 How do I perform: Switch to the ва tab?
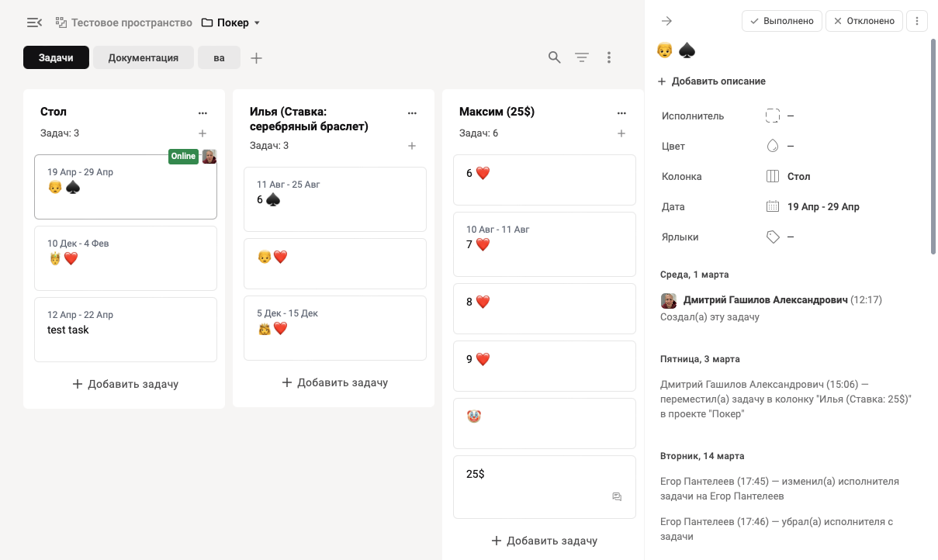tap(219, 57)
